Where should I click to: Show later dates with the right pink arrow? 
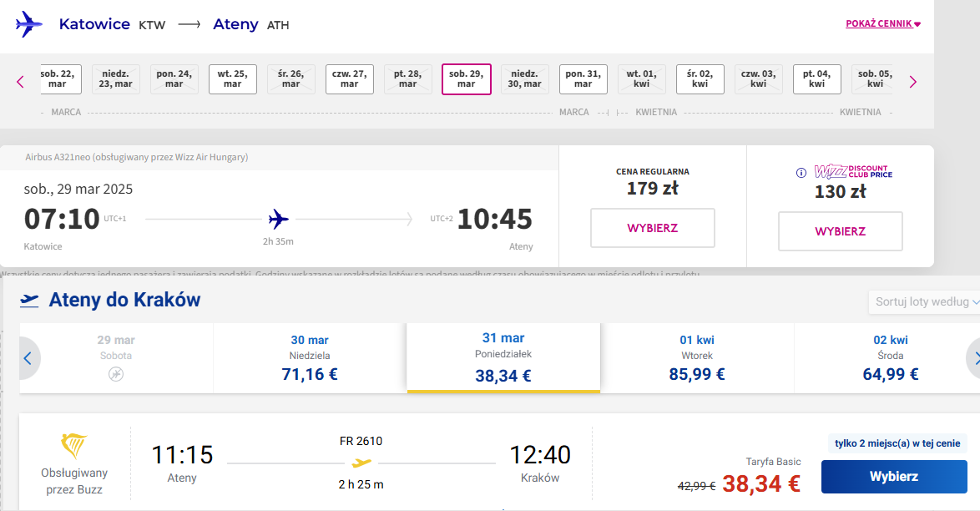point(913,82)
